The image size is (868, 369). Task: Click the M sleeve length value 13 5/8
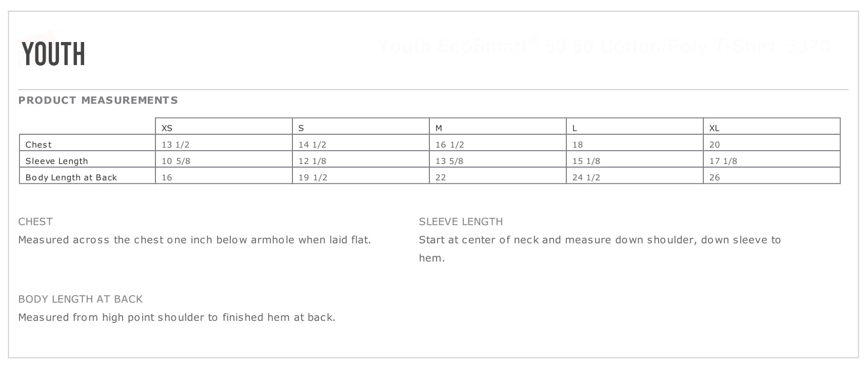449,161
